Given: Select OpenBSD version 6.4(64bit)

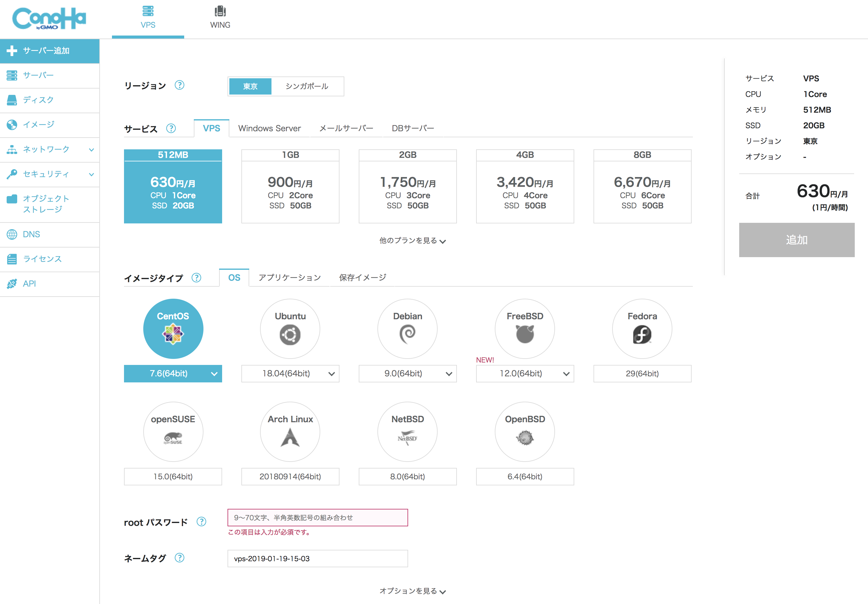Looking at the screenshot, I should [x=525, y=477].
